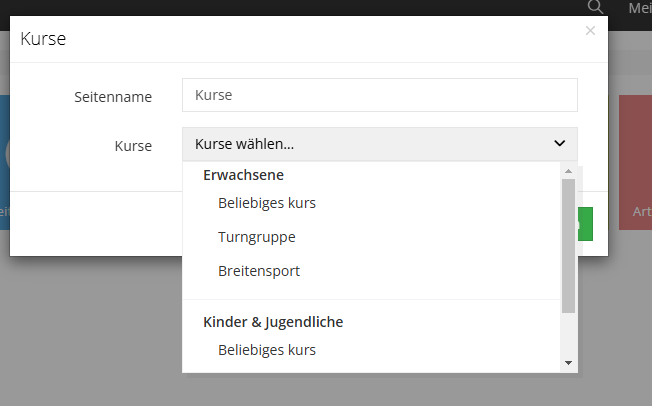The image size is (652, 406).
Task: Click the Kurse dialog title
Action: (43, 39)
